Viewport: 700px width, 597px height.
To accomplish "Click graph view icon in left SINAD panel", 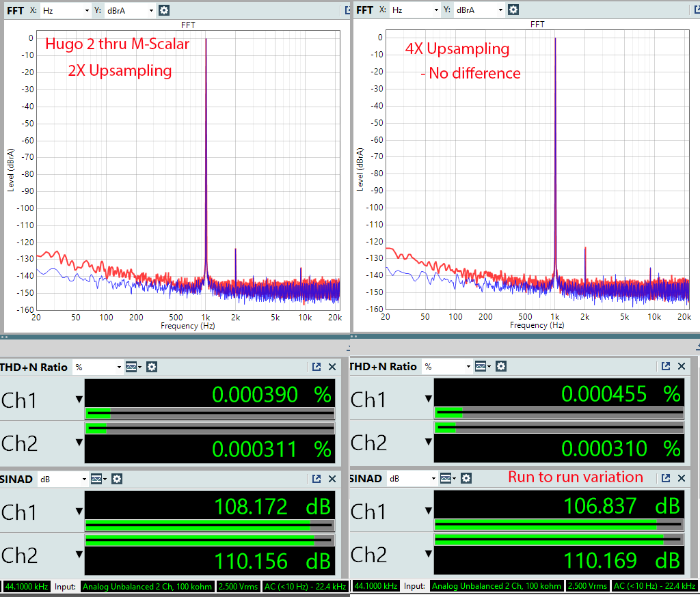I will (98, 479).
